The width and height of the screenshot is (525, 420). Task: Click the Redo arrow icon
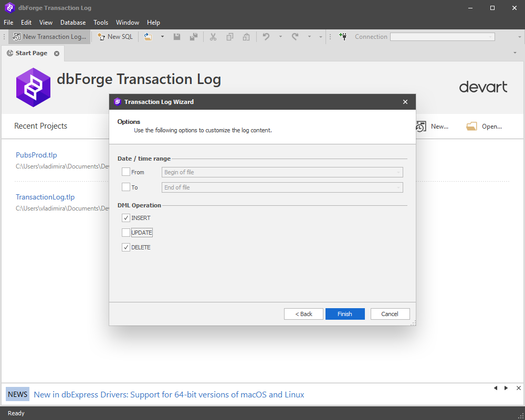coord(295,37)
